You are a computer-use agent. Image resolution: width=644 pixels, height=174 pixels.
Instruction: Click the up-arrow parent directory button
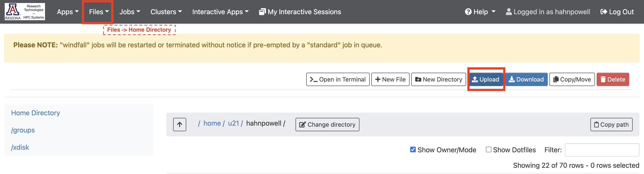pyautogui.click(x=180, y=124)
